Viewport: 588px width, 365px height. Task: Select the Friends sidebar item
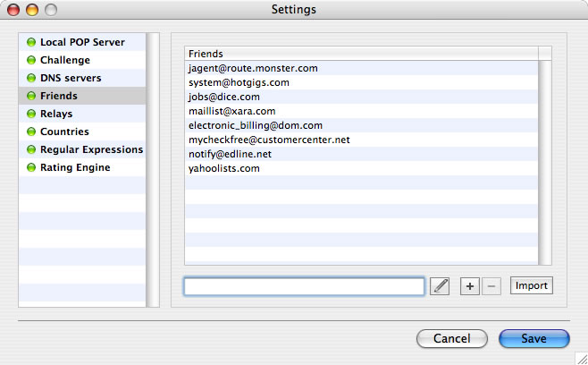point(58,96)
